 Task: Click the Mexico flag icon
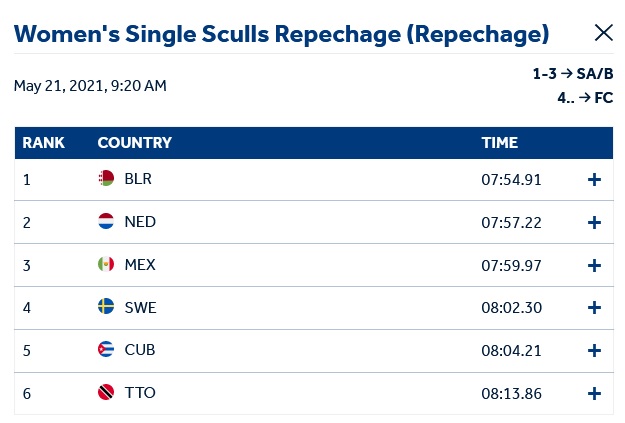[x=106, y=265]
